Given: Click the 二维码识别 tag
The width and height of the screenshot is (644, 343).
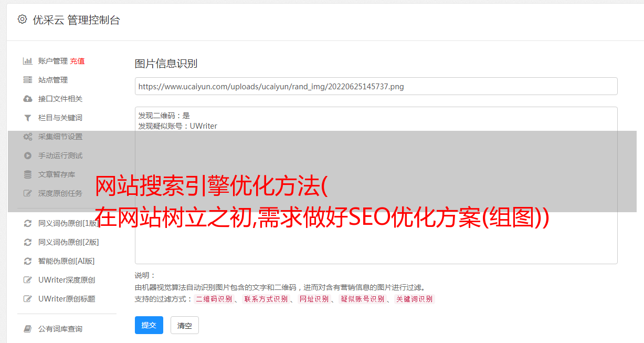Looking at the screenshot, I should coord(214,299).
